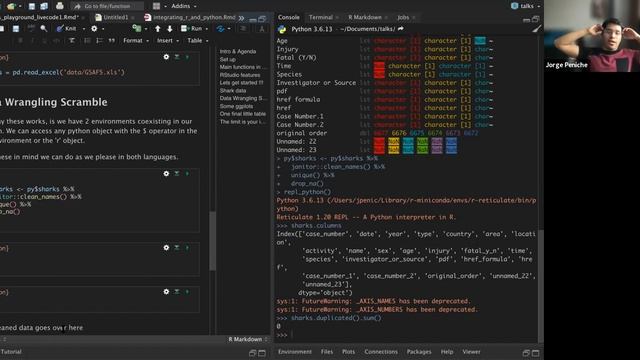
Task: Open the gear options of the py$sharks chunk
Action: coord(166,173)
